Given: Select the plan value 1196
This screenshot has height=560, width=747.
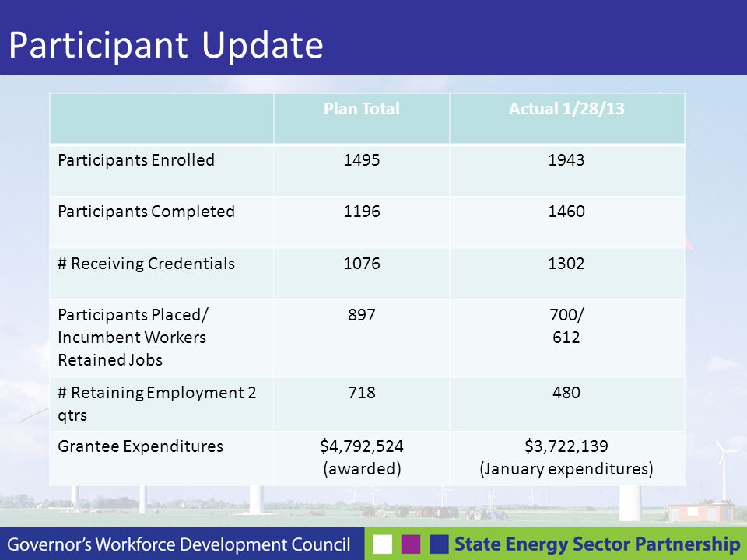Looking at the screenshot, I should pyautogui.click(x=362, y=212).
